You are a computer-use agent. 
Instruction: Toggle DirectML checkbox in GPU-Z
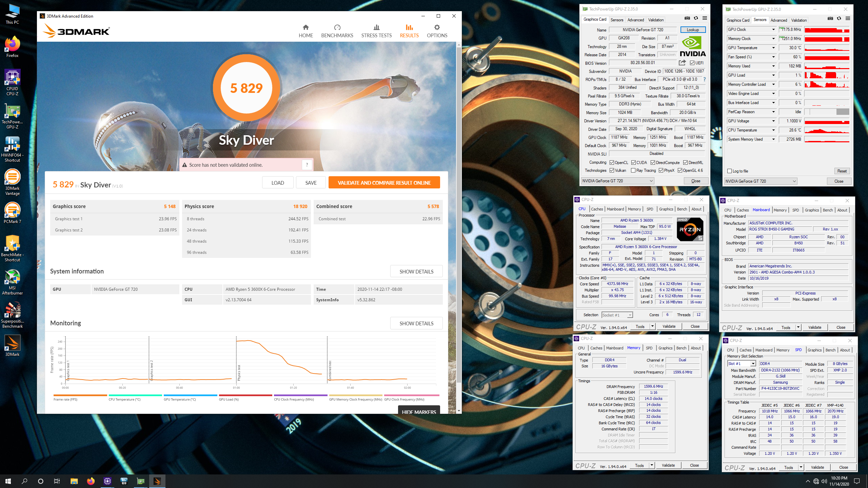coord(685,163)
